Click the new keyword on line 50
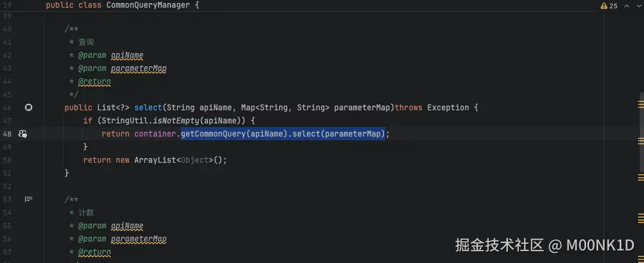The width and height of the screenshot is (644, 263). pyautogui.click(x=122, y=160)
